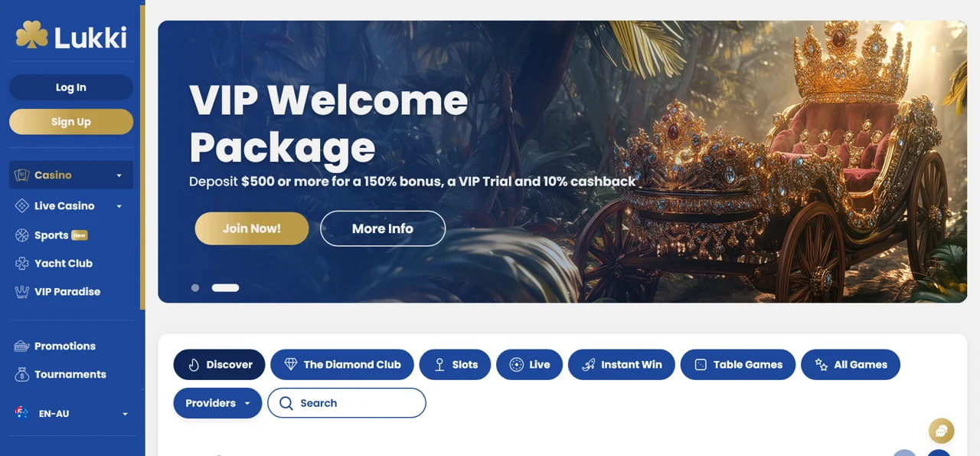Open the Providers dropdown
Screen dimensions: 980x456
(x=217, y=403)
